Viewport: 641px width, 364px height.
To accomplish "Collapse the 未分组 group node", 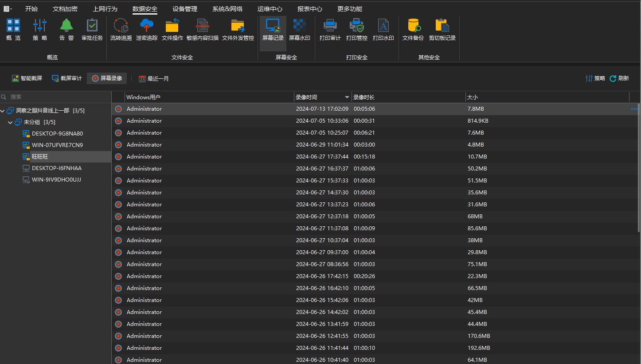I will point(11,122).
